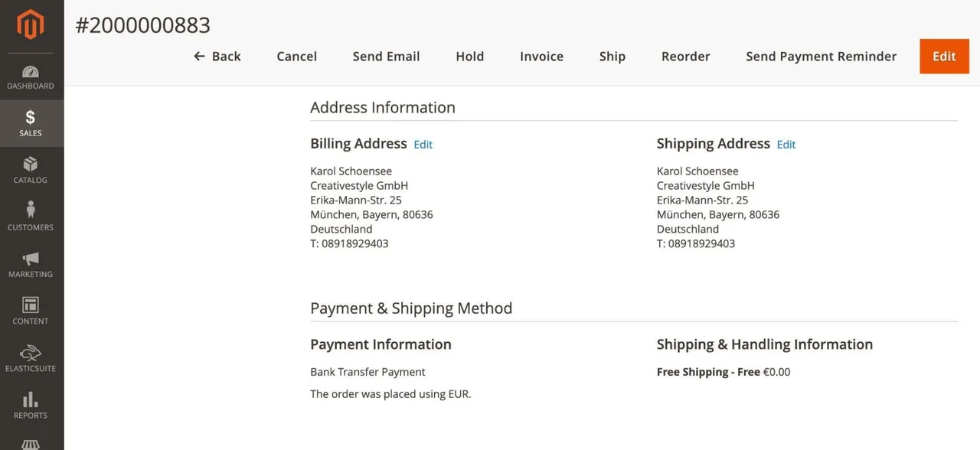The width and height of the screenshot is (980, 450).
Task: Click Reorder in the action bar
Action: click(686, 56)
